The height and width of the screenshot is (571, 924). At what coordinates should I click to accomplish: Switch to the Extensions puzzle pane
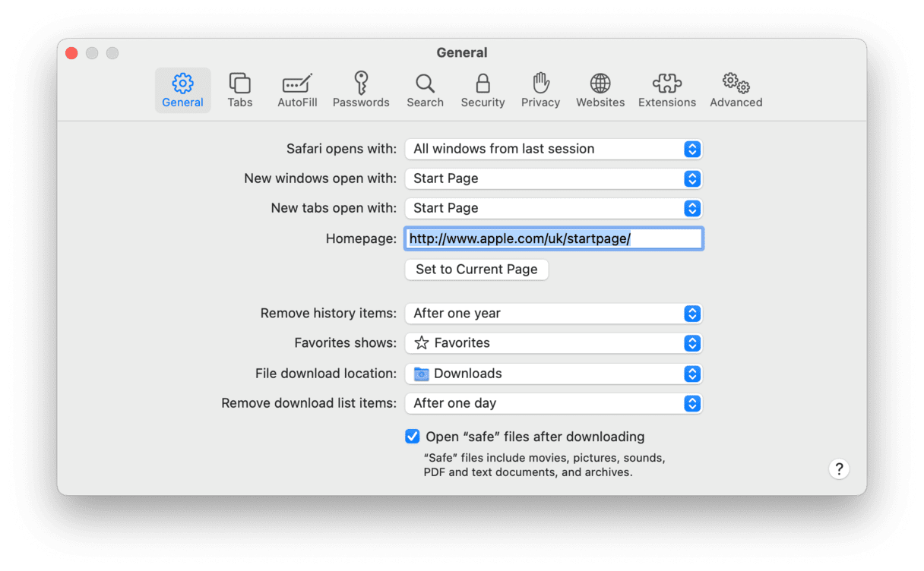[667, 90]
